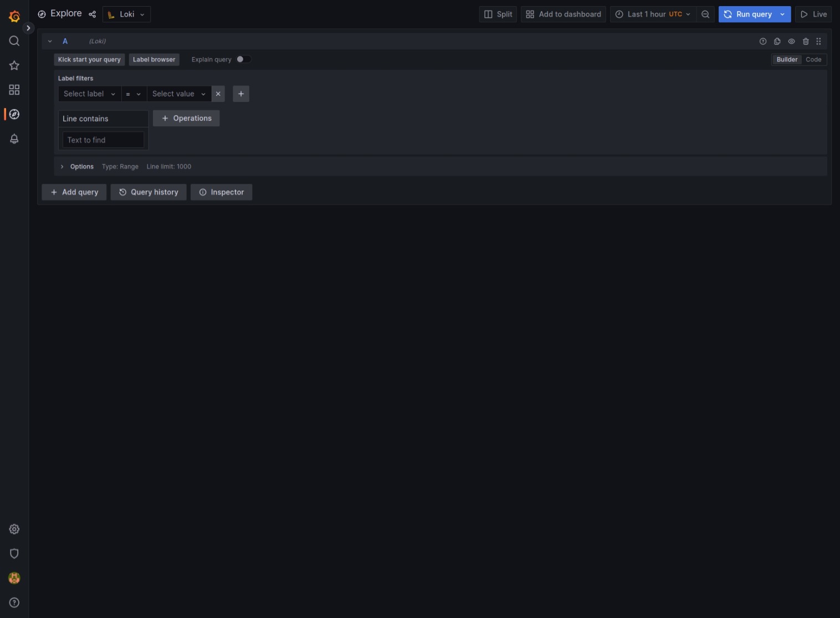Click Add query button
This screenshot has height=618, width=840.
pyautogui.click(x=74, y=192)
